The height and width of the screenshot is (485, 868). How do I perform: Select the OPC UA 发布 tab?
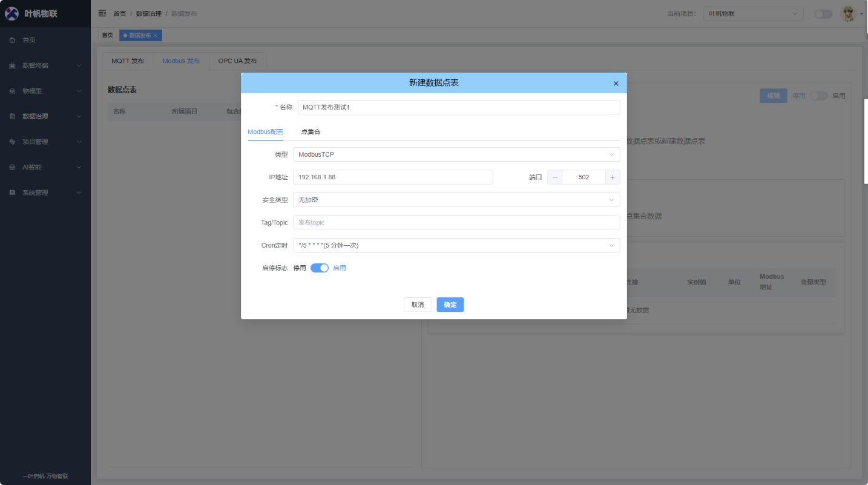click(237, 61)
